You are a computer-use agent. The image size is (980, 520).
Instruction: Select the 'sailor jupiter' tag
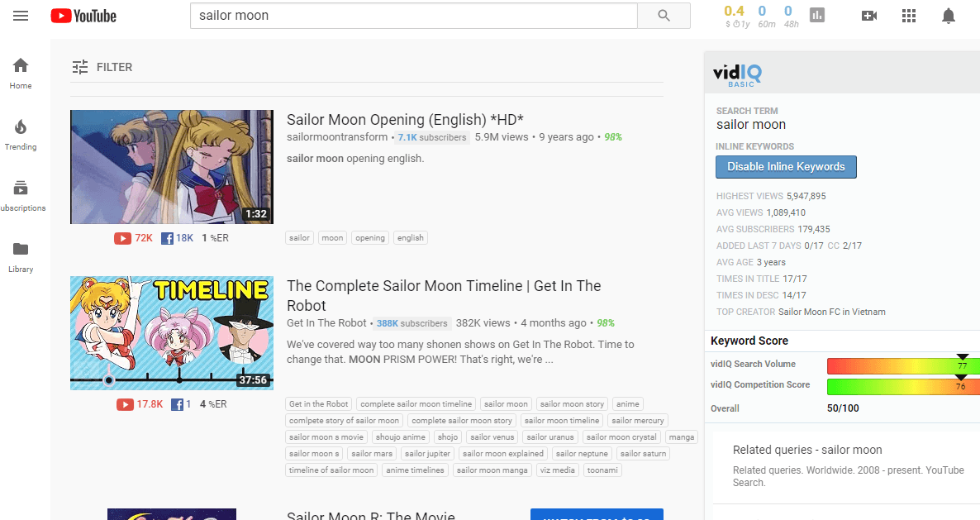(x=427, y=454)
